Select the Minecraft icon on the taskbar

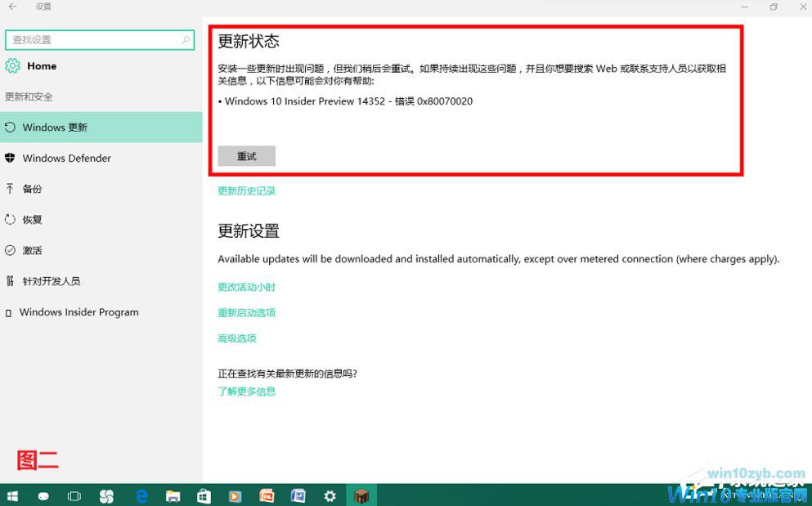(x=361, y=495)
